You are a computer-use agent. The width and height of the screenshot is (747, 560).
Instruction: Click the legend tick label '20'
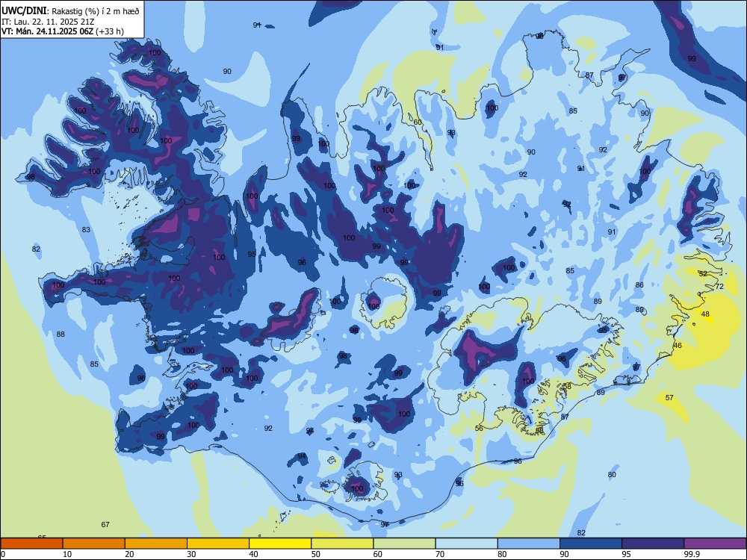[129, 554]
